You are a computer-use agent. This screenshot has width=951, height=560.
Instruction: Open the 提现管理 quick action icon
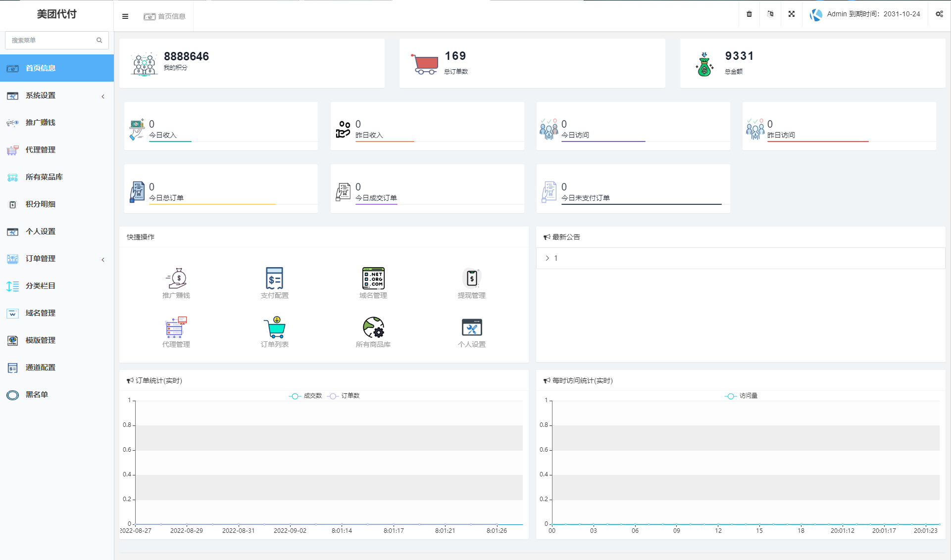[471, 279]
